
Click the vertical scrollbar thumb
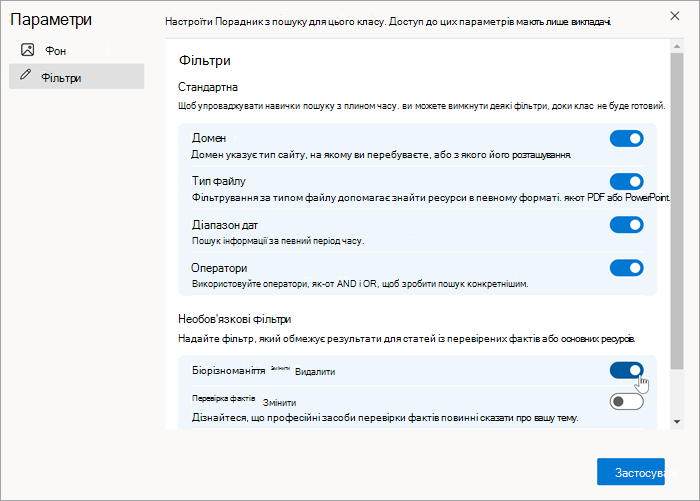[677, 211]
